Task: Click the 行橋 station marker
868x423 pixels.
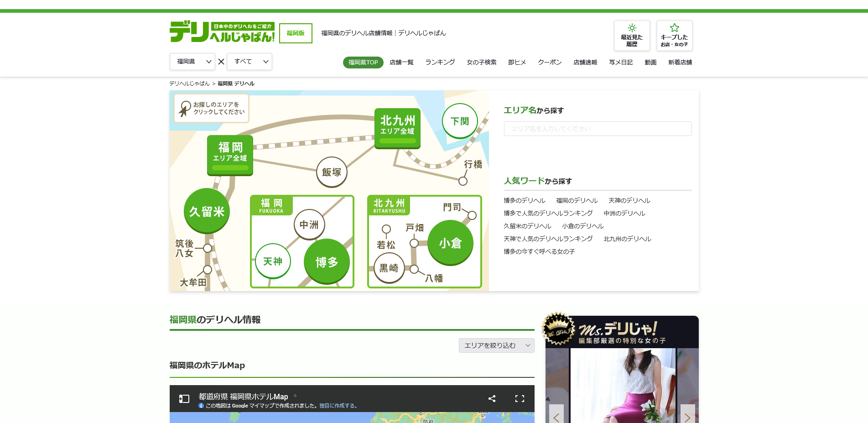Action: [x=463, y=181]
